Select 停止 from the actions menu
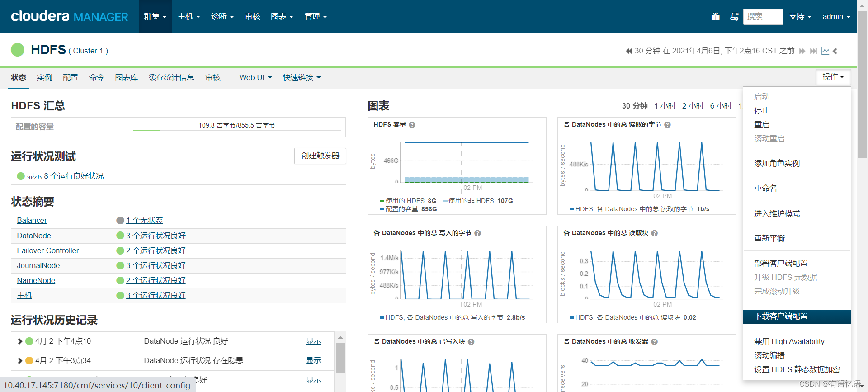Image resolution: width=868 pixels, height=392 pixels. pyautogui.click(x=797, y=110)
